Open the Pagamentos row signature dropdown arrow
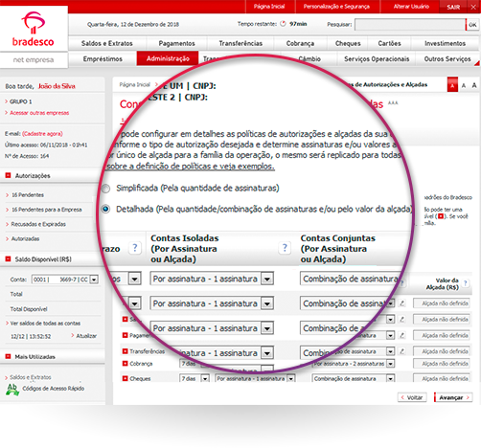The width and height of the screenshot is (481, 448). pyautogui.click(x=390, y=335)
